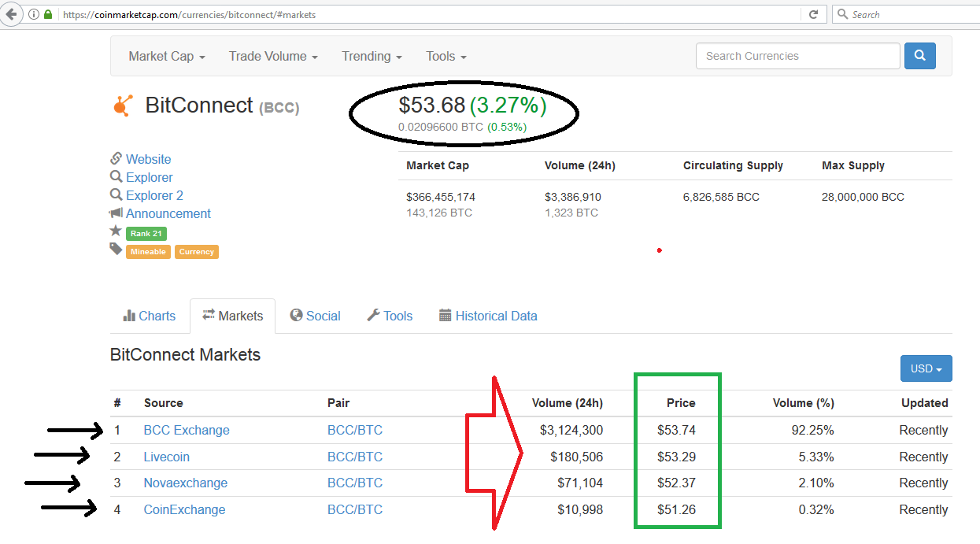Click the magnifier icon beside Explorer 2
This screenshot has width=980, height=544.
[x=116, y=195]
